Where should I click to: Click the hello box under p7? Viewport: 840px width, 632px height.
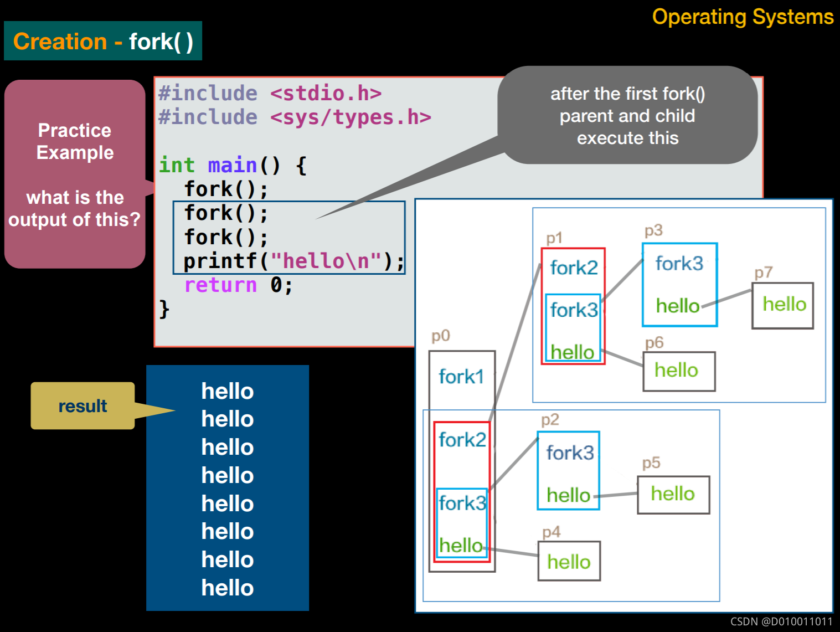[x=782, y=306]
